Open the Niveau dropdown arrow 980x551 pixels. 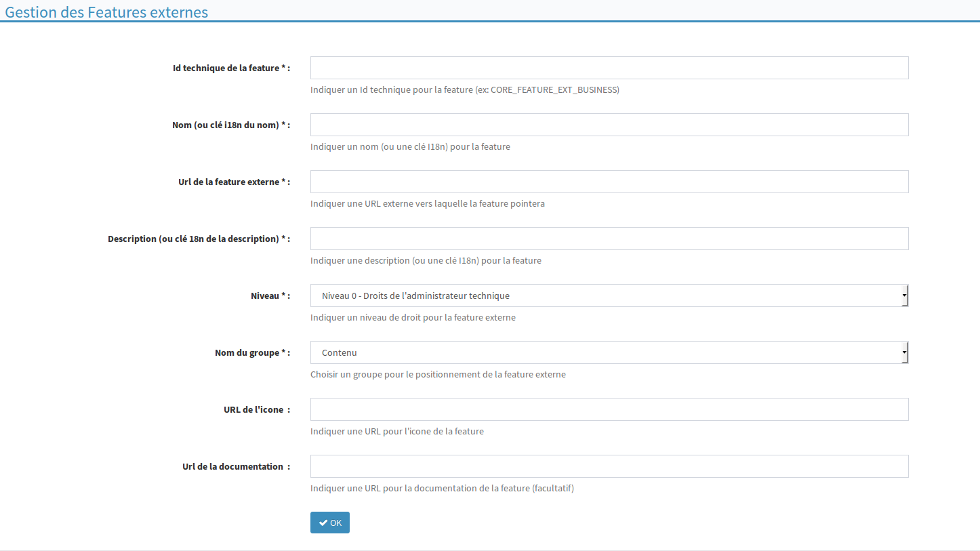(x=904, y=295)
